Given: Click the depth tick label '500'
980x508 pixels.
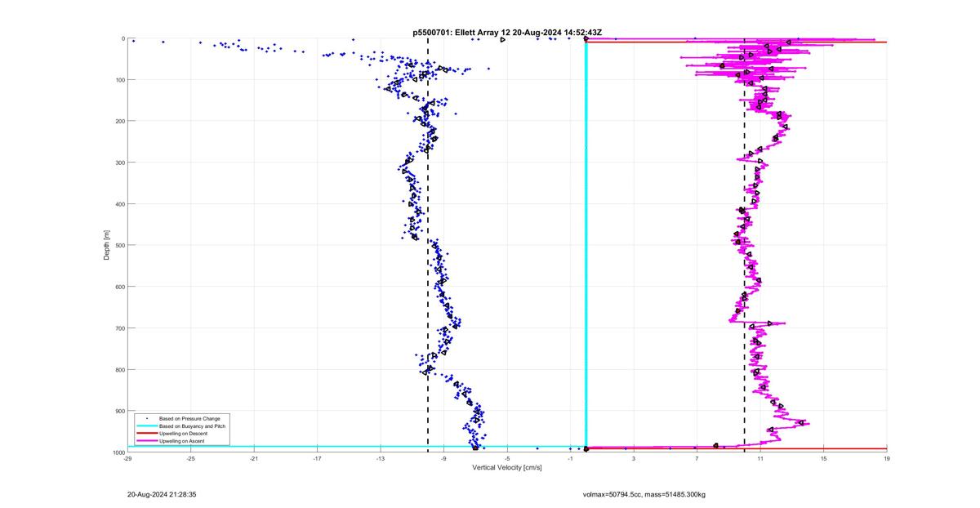Looking at the screenshot, I should [119, 245].
